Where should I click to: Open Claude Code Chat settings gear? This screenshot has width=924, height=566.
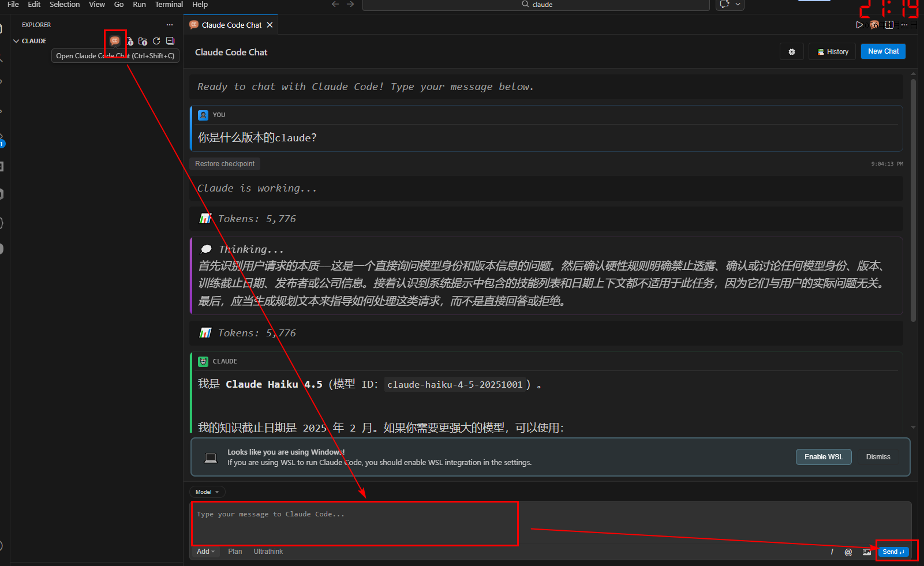[x=791, y=52]
